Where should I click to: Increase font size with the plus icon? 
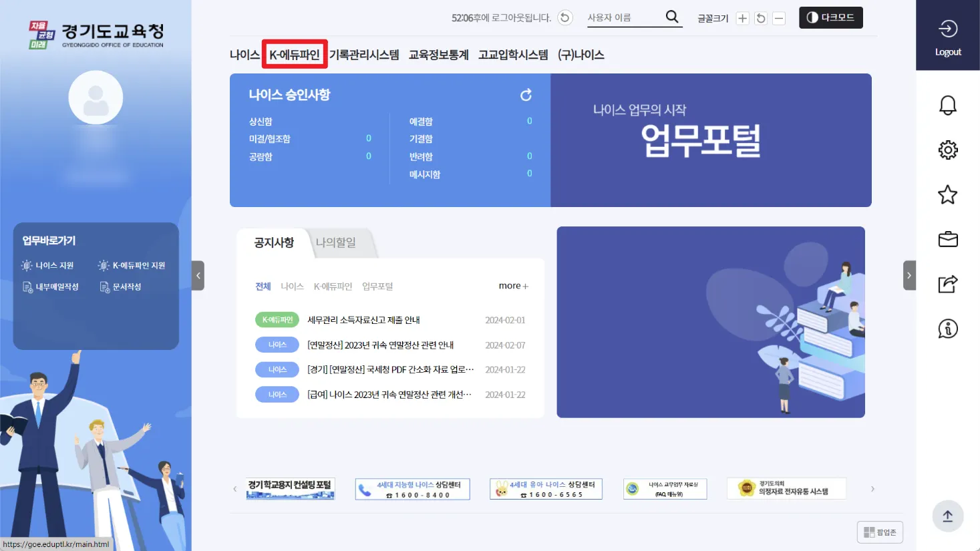click(742, 18)
